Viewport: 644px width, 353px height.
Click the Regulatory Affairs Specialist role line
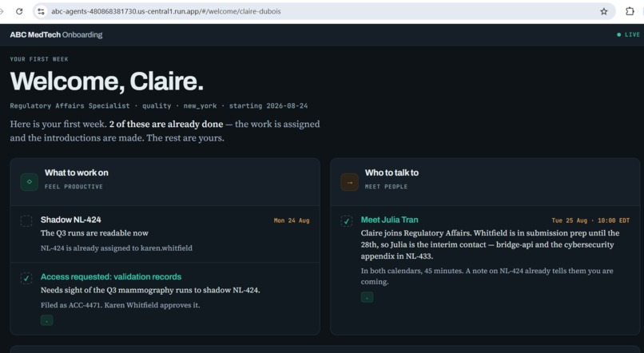(x=158, y=106)
